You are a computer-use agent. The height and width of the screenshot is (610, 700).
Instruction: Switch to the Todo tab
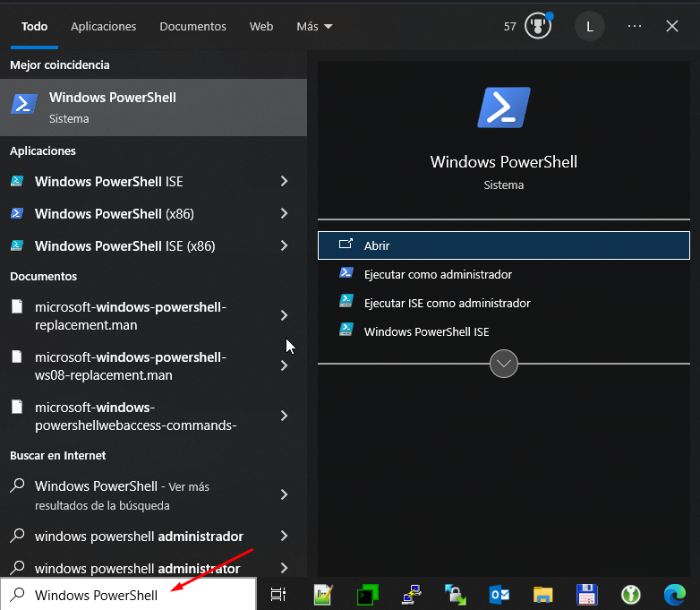point(34,26)
